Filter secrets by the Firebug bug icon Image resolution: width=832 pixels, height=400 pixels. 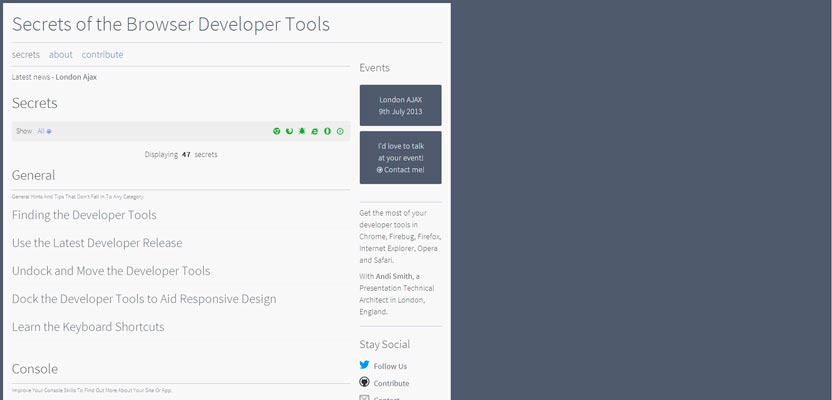(302, 131)
